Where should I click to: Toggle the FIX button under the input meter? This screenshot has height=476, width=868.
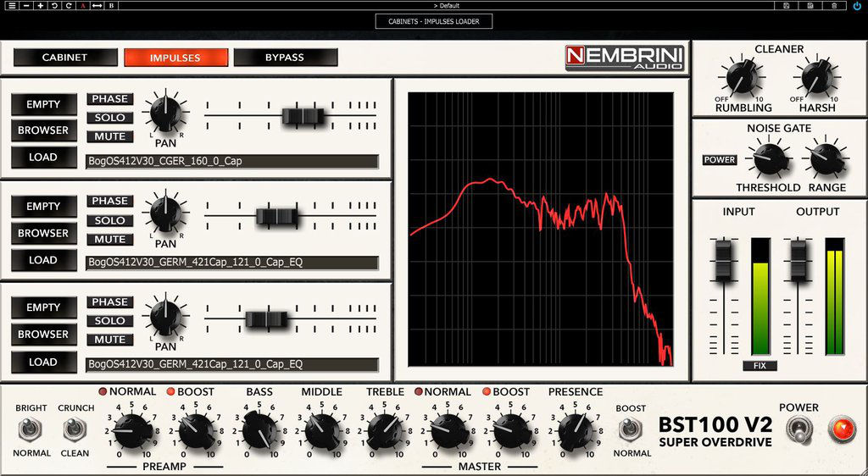click(760, 366)
